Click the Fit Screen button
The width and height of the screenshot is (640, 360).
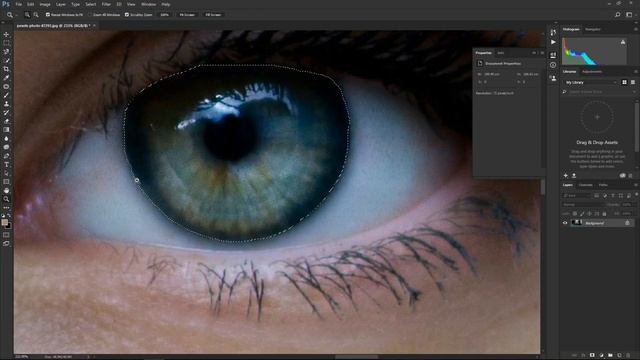[x=187, y=15]
